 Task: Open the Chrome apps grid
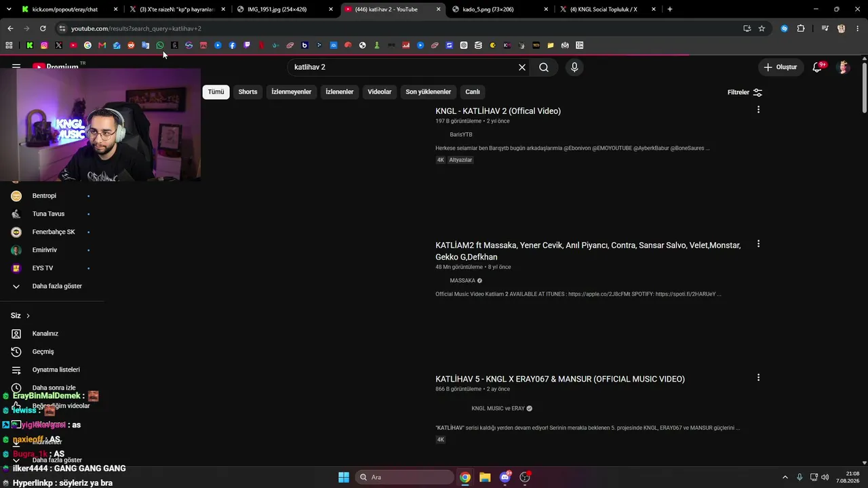(x=9, y=45)
